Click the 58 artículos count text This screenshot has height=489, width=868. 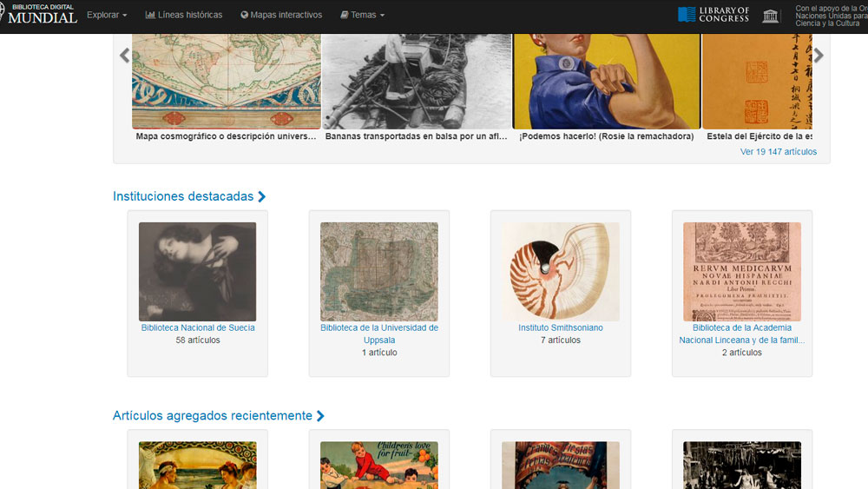click(198, 340)
